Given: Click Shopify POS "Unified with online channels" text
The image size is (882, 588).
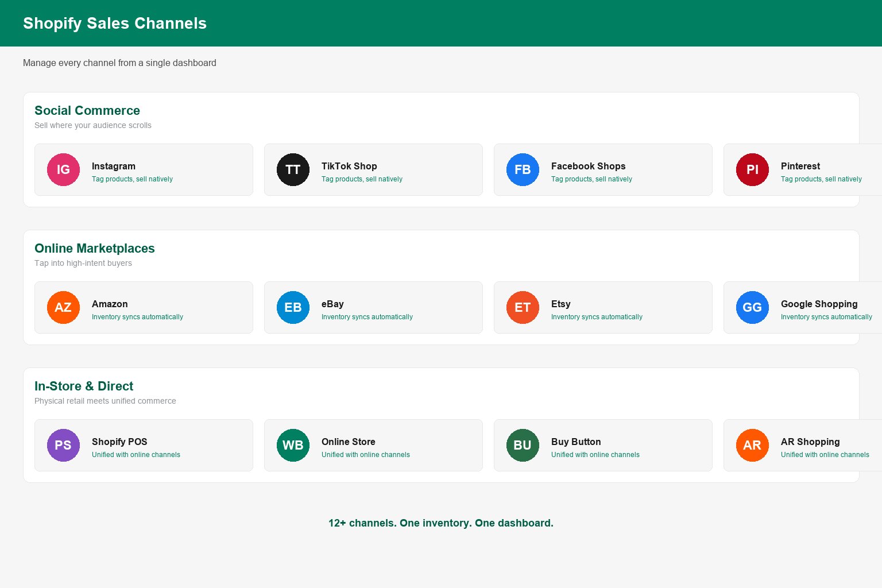Looking at the screenshot, I should pyautogui.click(x=136, y=455).
